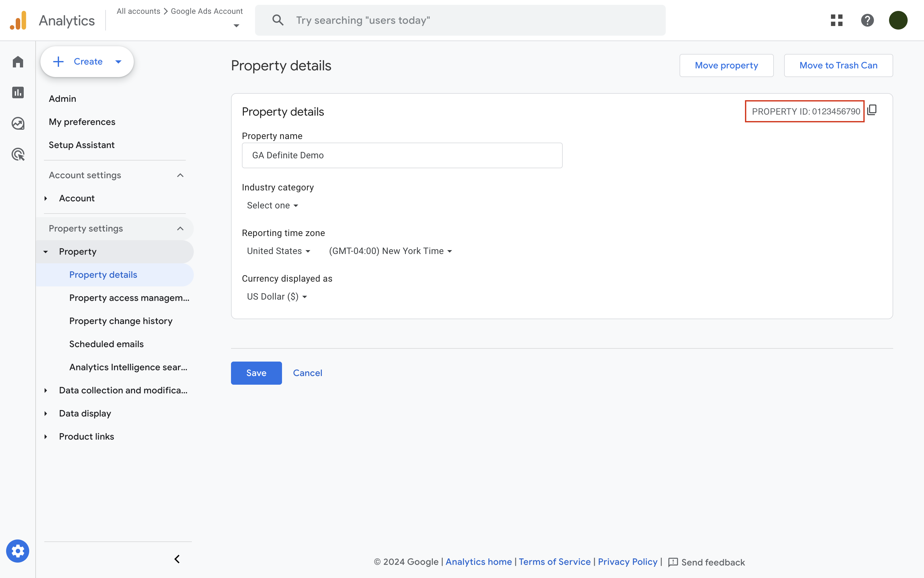Click the Data display label
The height and width of the screenshot is (578, 924).
(x=85, y=414)
